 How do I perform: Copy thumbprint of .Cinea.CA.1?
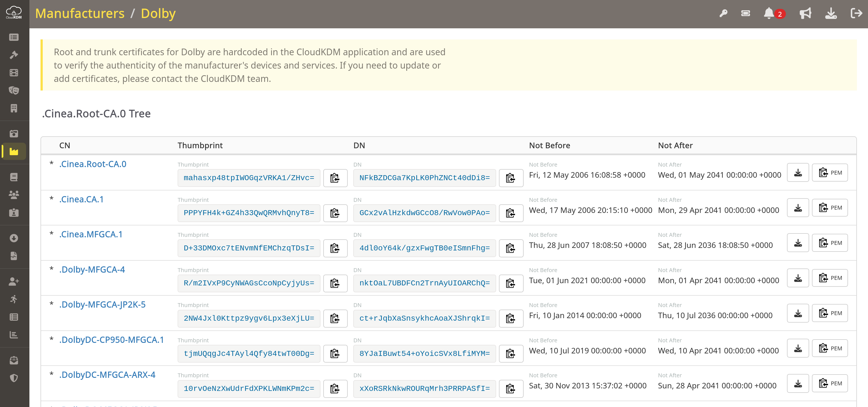pyautogui.click(x=335, y=213)
